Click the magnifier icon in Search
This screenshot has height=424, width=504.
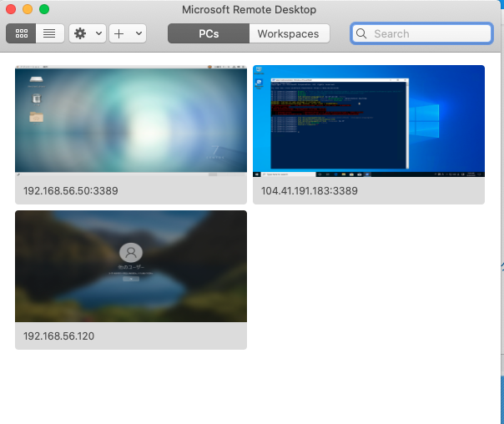[x=361, y=33]
